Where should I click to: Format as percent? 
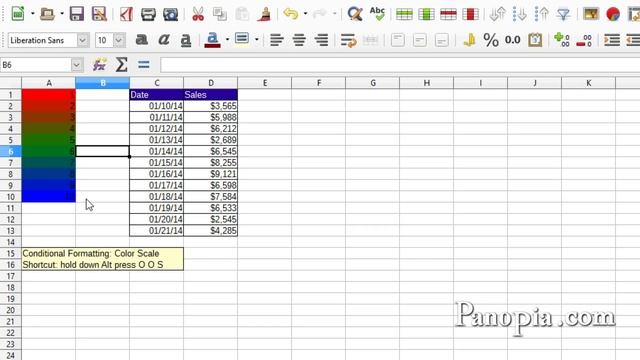coord(491,40)
